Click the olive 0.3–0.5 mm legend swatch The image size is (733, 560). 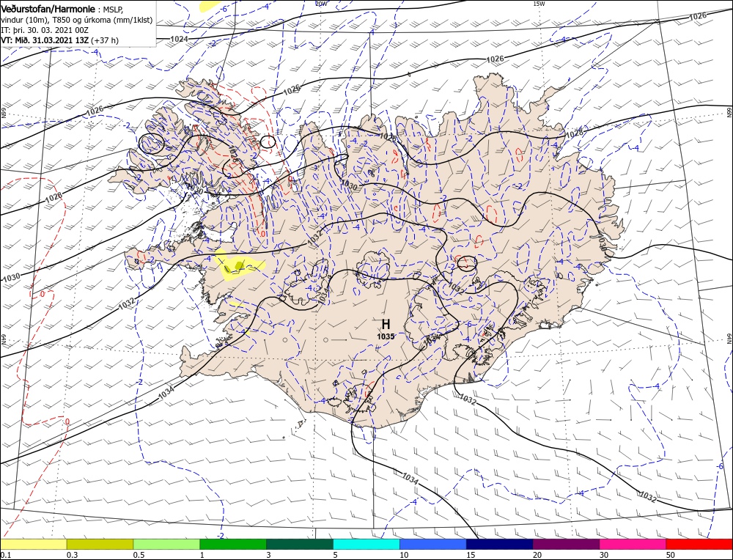100,544
